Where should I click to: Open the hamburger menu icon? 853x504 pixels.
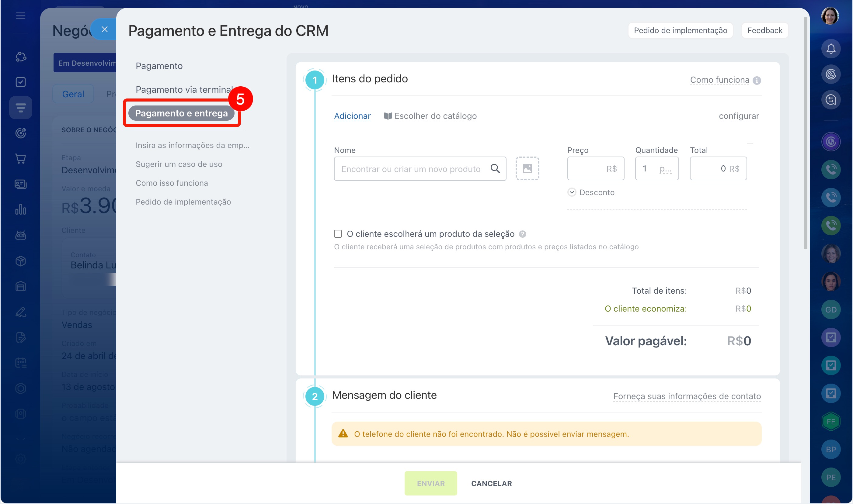(21, 16)
